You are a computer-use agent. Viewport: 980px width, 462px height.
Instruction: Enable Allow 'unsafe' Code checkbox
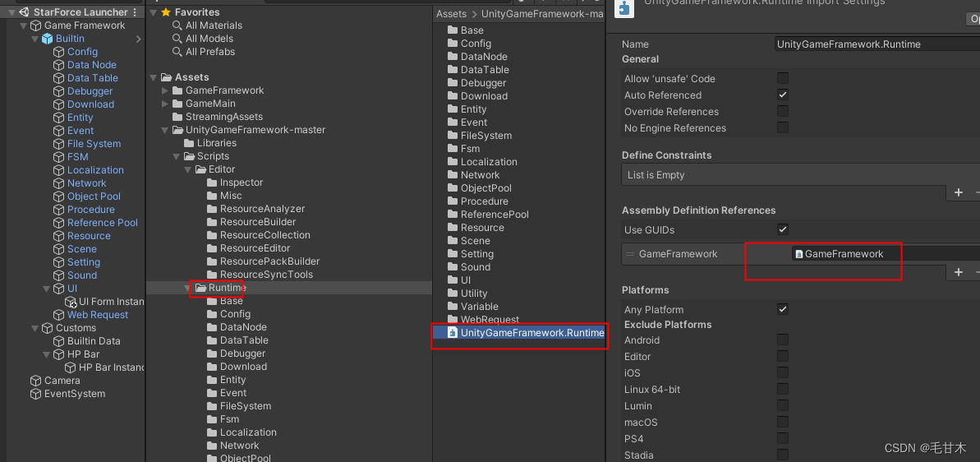coord(783,79)
